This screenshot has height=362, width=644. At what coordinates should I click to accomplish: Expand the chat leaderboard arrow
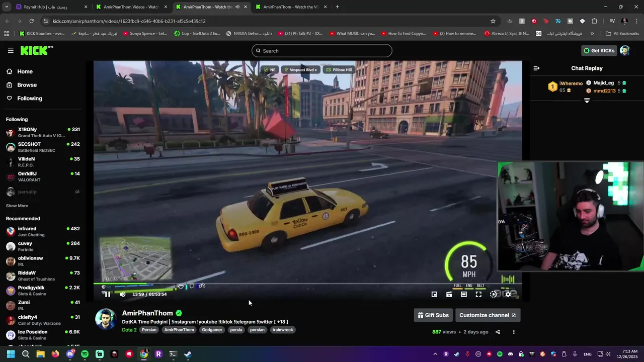pos(587,101)
